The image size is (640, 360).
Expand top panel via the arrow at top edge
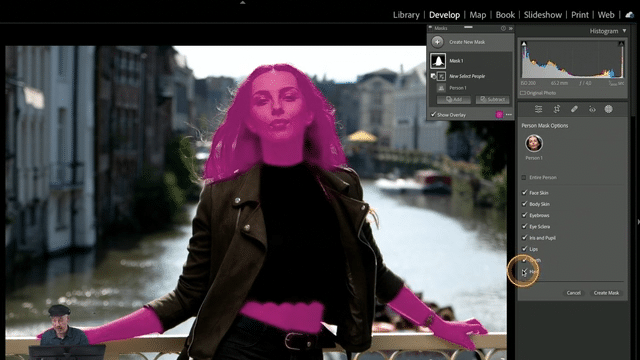pos(242,2)
